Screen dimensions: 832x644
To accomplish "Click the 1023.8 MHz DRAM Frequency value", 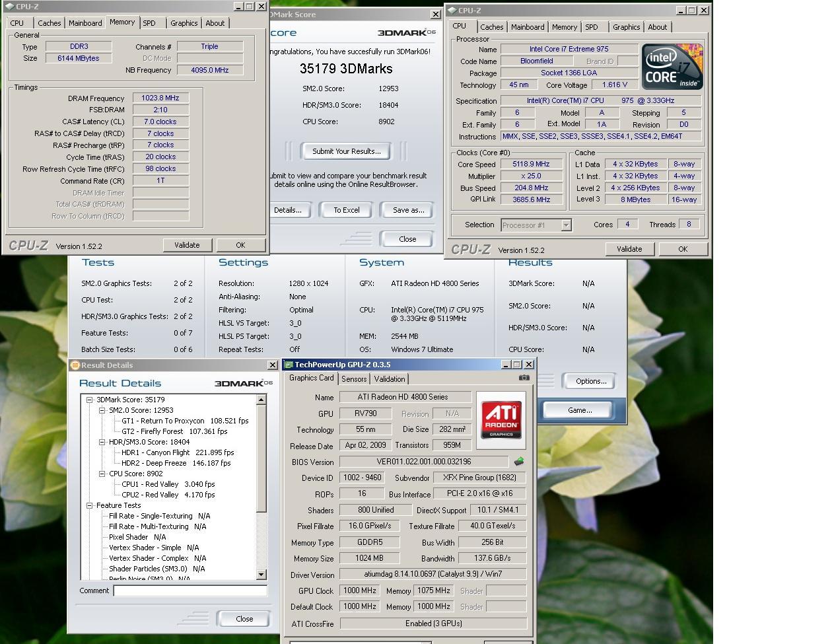I will [160, 98].
